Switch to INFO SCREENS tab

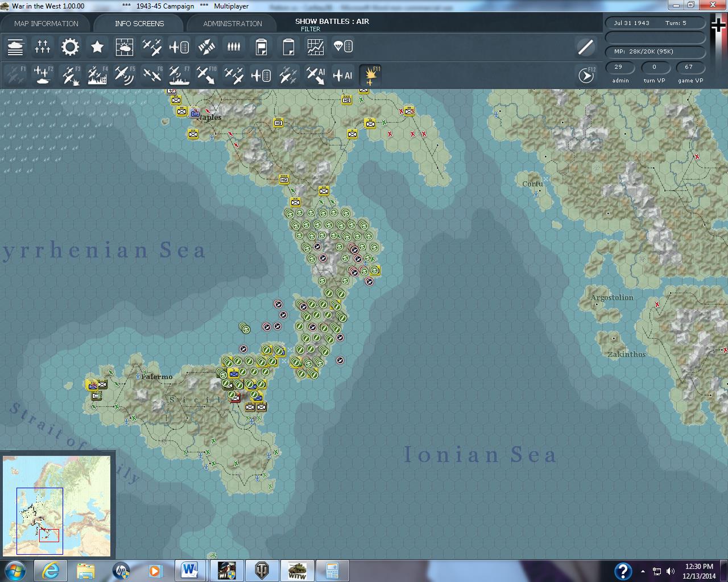coord(139,23)
